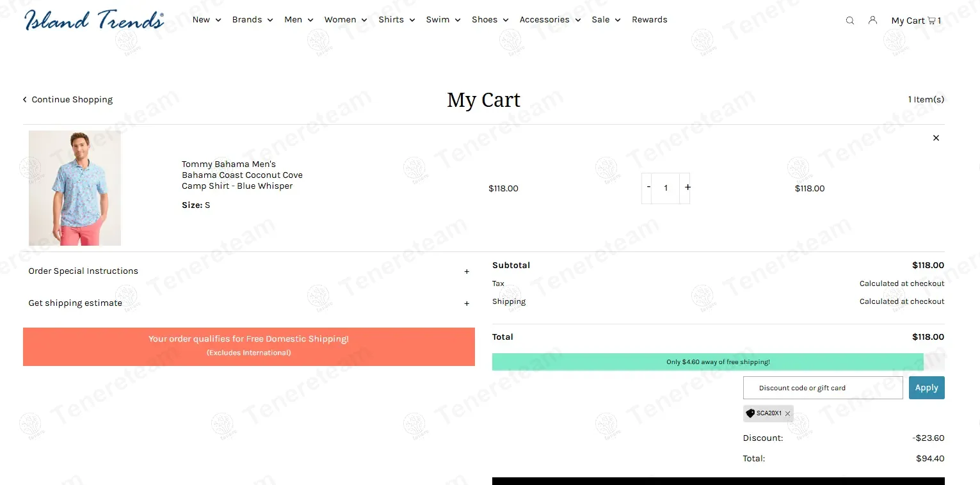Expand Get shipping estimate section
Viewport: 980px width, 485px height.
249,303
